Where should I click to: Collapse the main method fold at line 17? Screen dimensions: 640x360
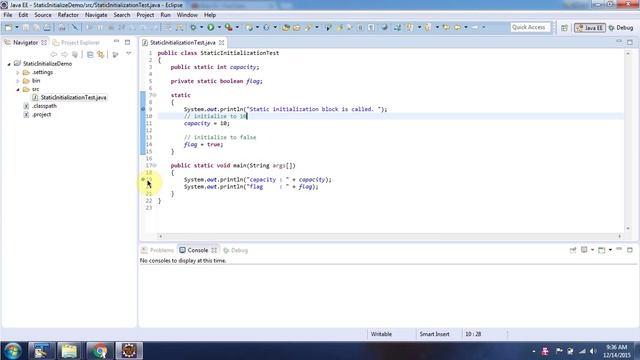click(155, 165)
